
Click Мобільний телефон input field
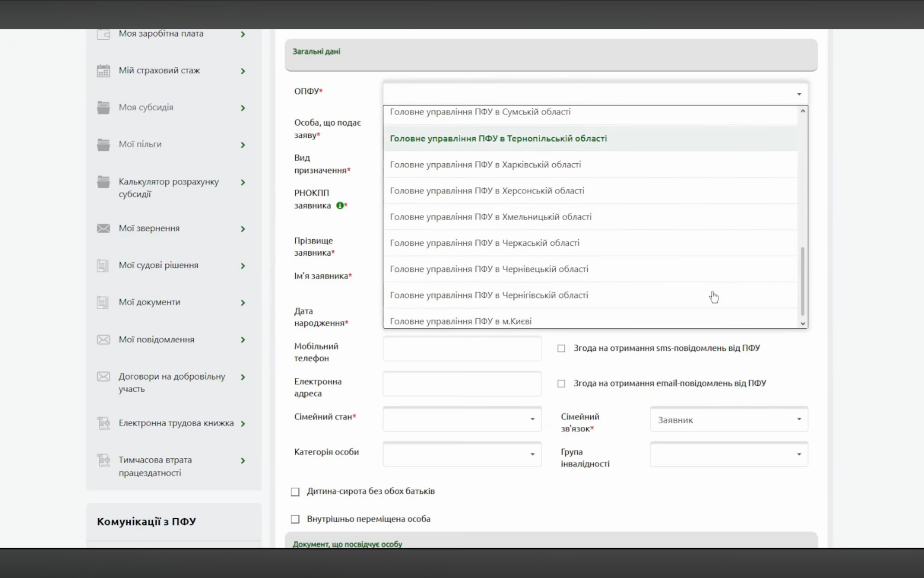[x=462, y=349]
